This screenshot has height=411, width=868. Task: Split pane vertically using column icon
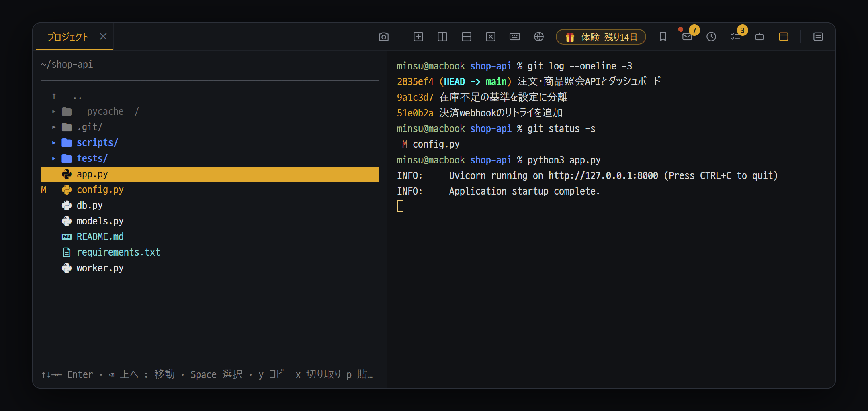(442, 37)
